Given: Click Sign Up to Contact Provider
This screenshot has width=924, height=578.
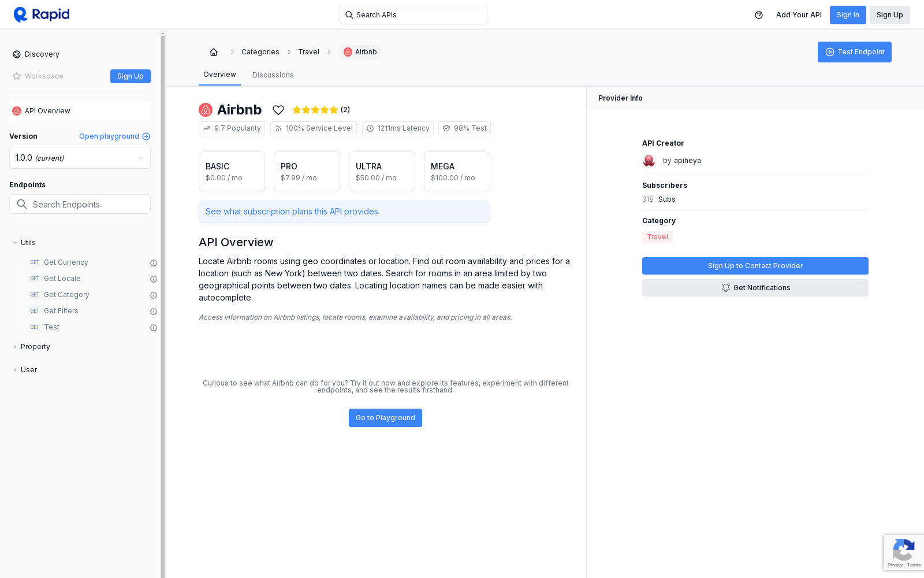Looking at the screenshot, I should point(755,266).
